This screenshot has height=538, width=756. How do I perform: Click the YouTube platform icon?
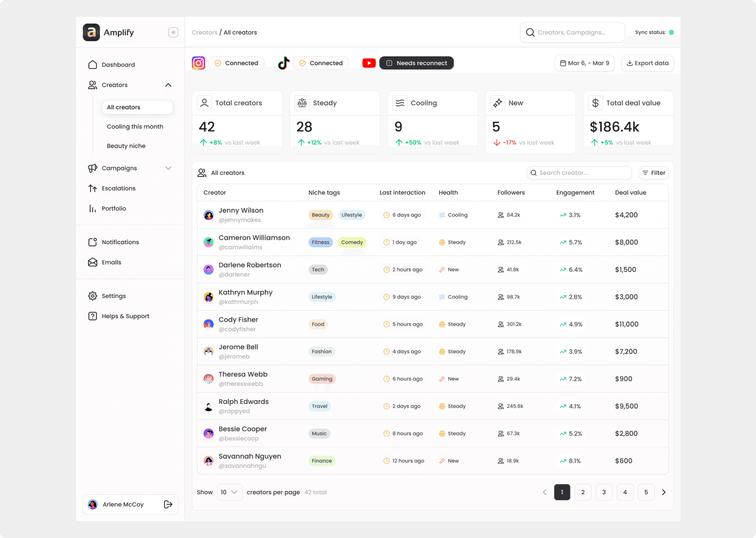tap(369, 63)
